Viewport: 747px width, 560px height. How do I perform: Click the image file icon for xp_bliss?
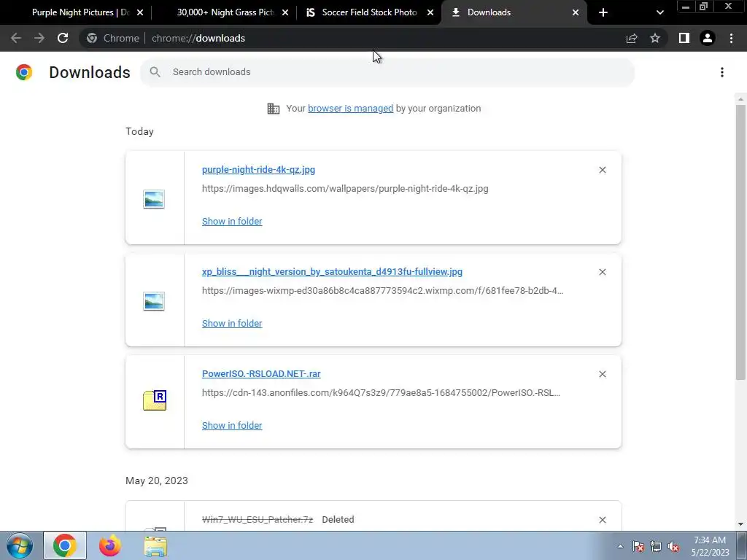click(154, 301)
